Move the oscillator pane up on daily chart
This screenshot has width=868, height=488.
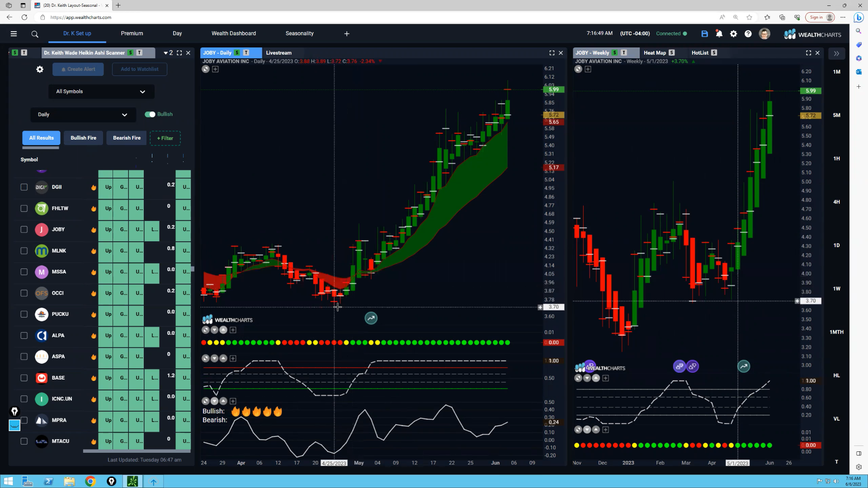tap(223, 358)
